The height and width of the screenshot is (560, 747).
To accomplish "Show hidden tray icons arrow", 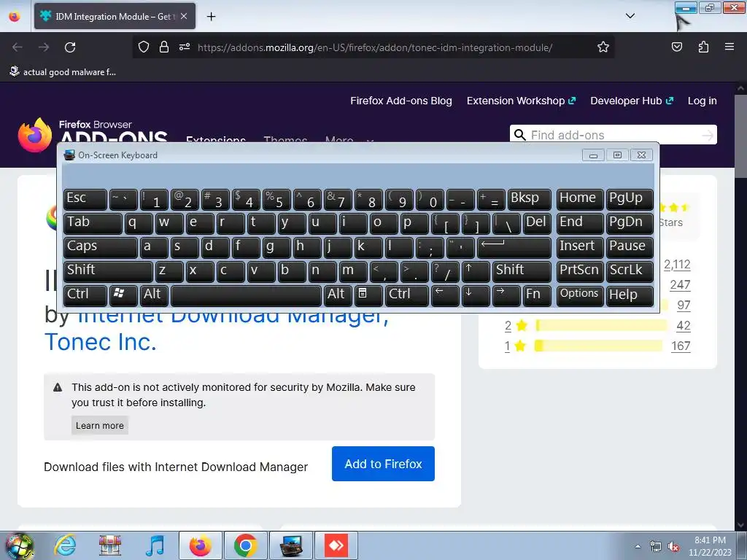I will coord(638,545).
